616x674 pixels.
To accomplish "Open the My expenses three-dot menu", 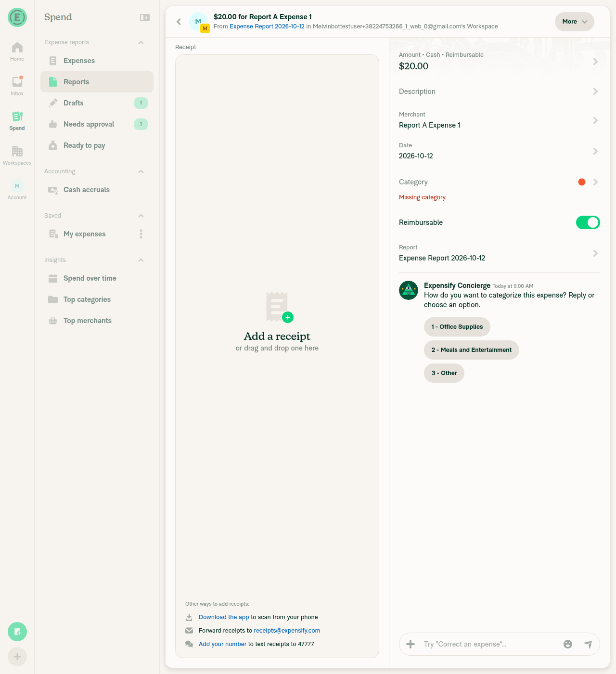I will coord(141,234).
